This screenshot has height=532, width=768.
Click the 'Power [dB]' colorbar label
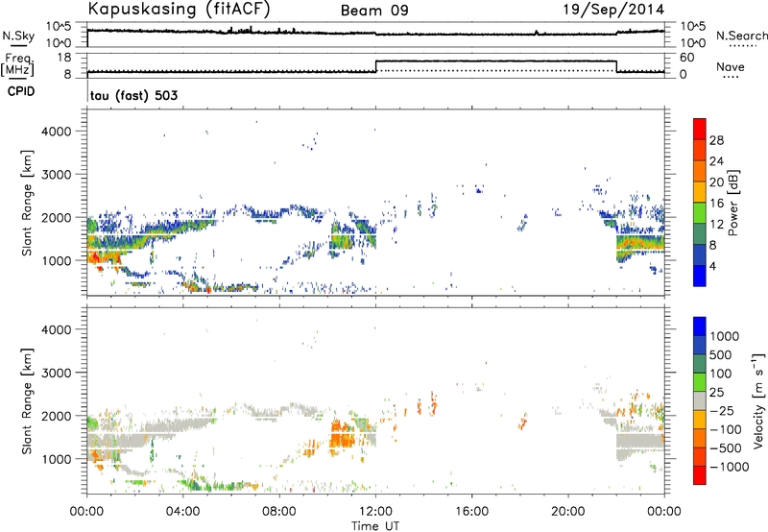[x=732, y=203]
